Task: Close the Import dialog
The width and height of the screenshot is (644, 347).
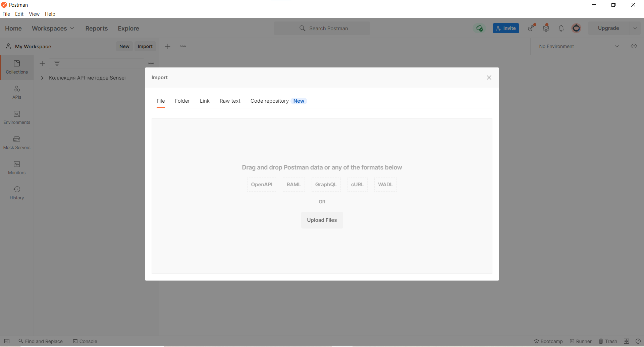Action: point(489,78)
